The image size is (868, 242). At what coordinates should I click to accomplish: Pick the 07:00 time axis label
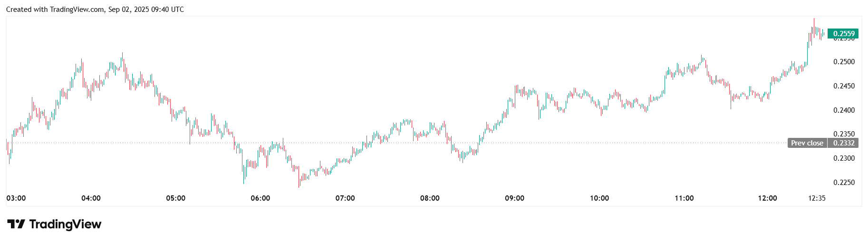(x=345, y=198)
